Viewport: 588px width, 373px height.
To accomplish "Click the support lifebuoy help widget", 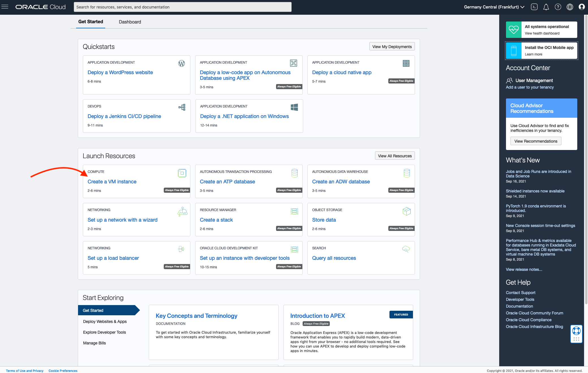I will coord(576,331).
